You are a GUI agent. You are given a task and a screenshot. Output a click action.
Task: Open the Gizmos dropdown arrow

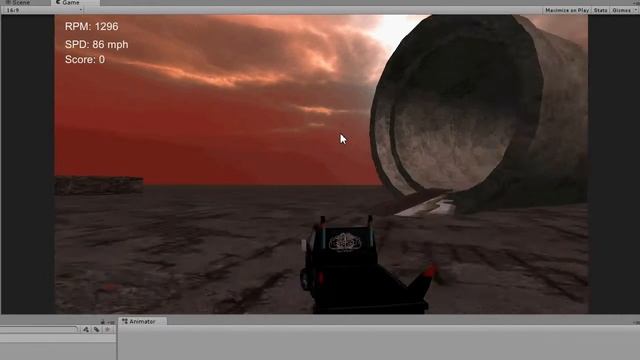(636, 10)
